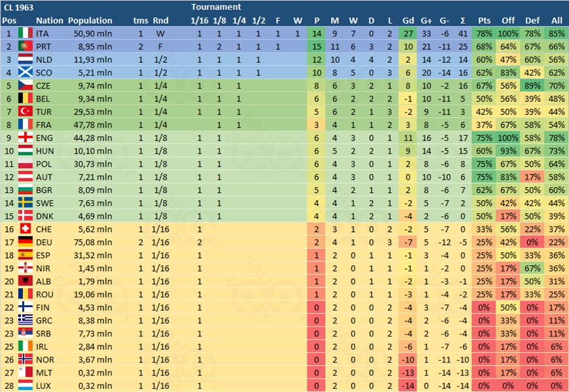The height and width of the screenshot is (392, 569).
Task: Click the DEU nation code cell
Action: [x=44, y=242]
